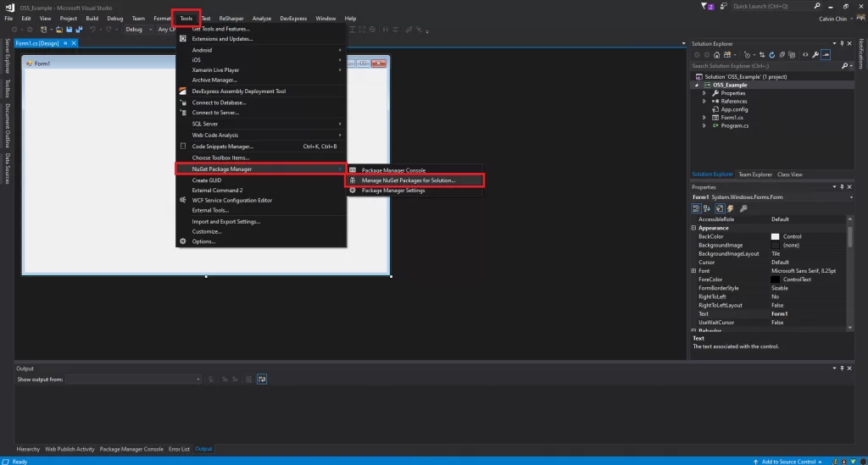Click the Save icon in main toolbar

(70, 30)
